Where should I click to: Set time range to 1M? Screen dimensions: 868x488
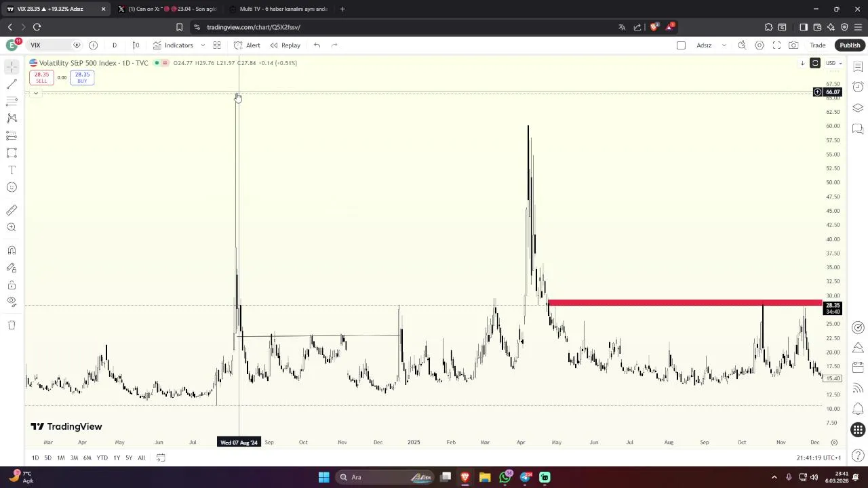(x=60, y=458)
